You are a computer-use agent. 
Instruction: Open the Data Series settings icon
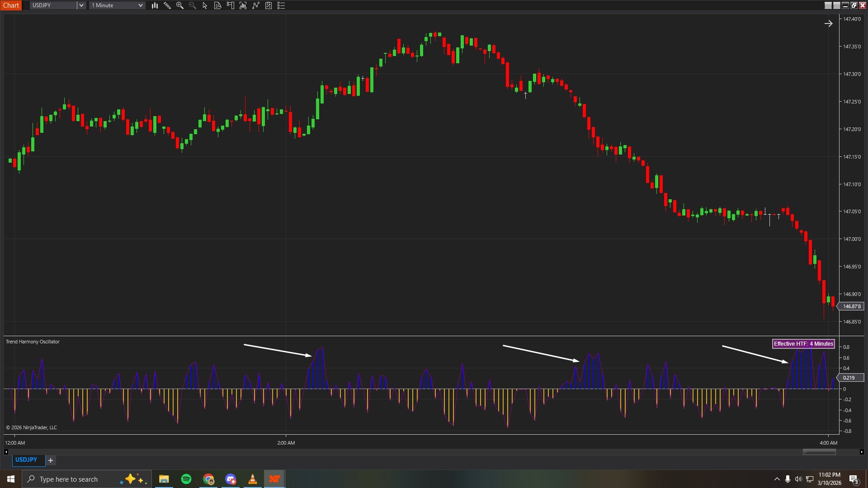[x=217, y=5]
